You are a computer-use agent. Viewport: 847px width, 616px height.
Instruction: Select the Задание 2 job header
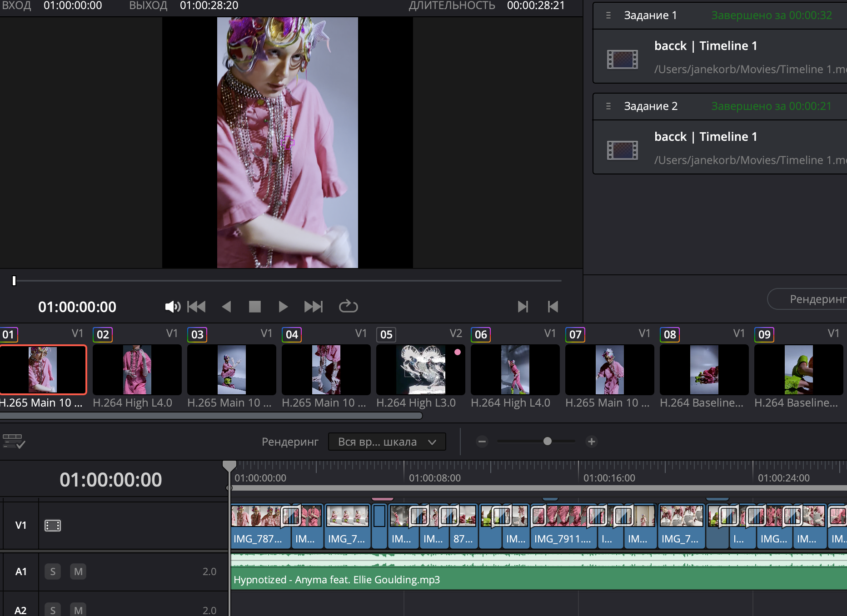(x=720, y=106)
